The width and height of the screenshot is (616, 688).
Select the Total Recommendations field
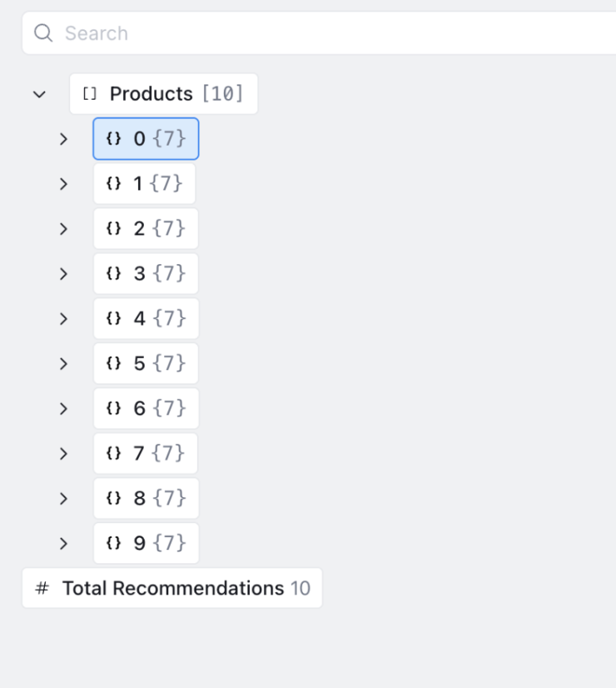tap(172, 588)
